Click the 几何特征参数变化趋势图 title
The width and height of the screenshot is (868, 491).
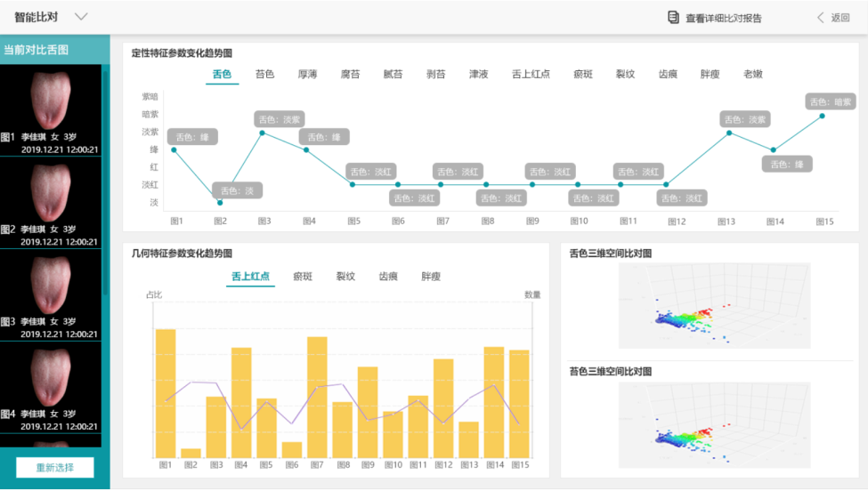(182, 254)
